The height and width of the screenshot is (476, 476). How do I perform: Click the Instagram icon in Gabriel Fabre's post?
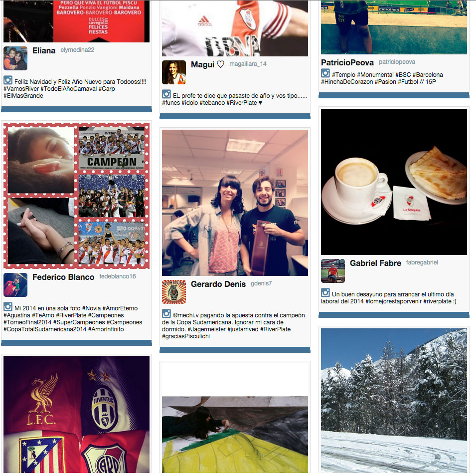point(325,293)
